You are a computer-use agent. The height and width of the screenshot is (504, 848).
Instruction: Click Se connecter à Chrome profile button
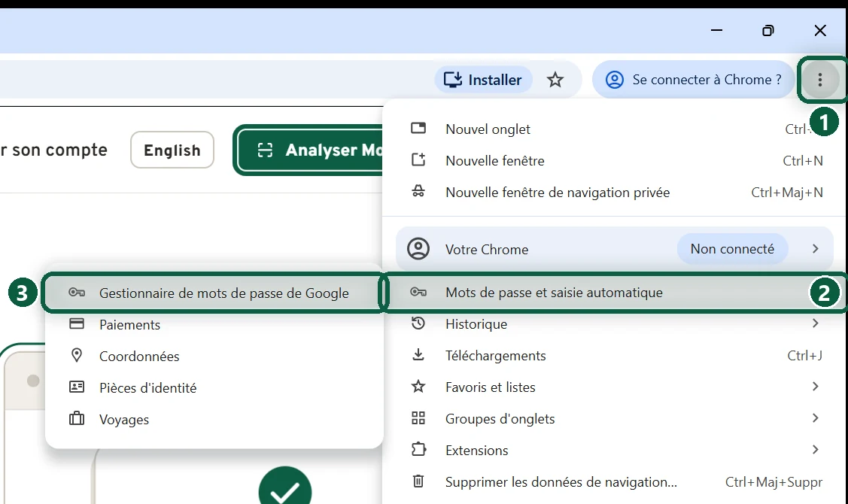(x=694, y=80)
